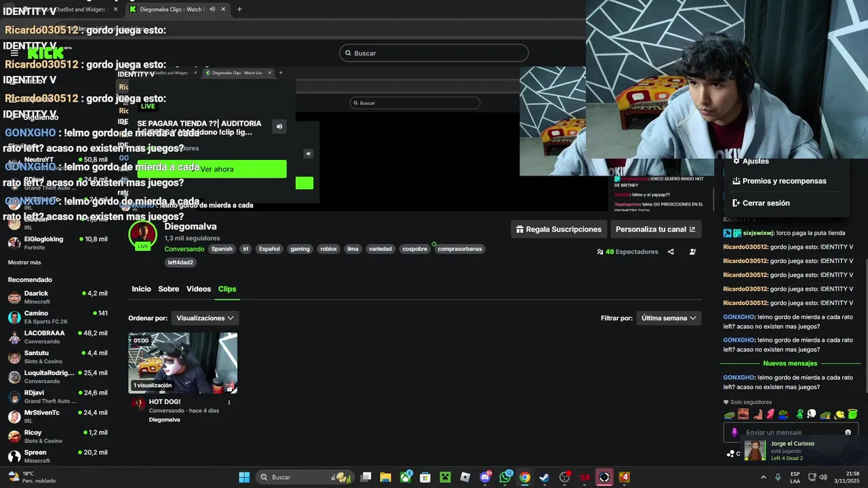Select the left4dad2 tag

(180, 262)
